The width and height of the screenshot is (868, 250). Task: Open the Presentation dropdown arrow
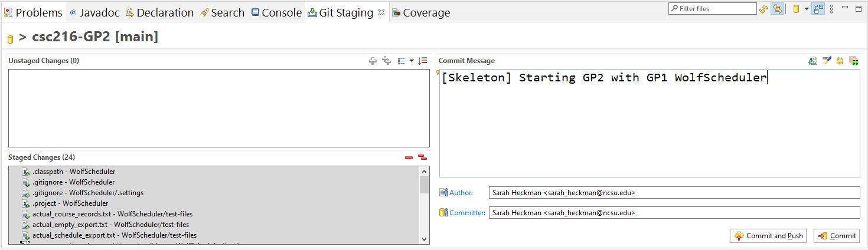click(x=412, y=61)
